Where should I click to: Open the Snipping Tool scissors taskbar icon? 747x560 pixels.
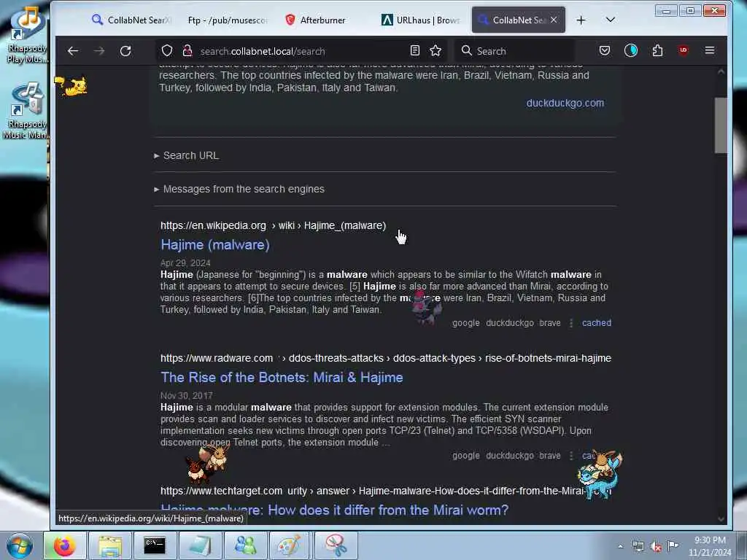(336, 545)
